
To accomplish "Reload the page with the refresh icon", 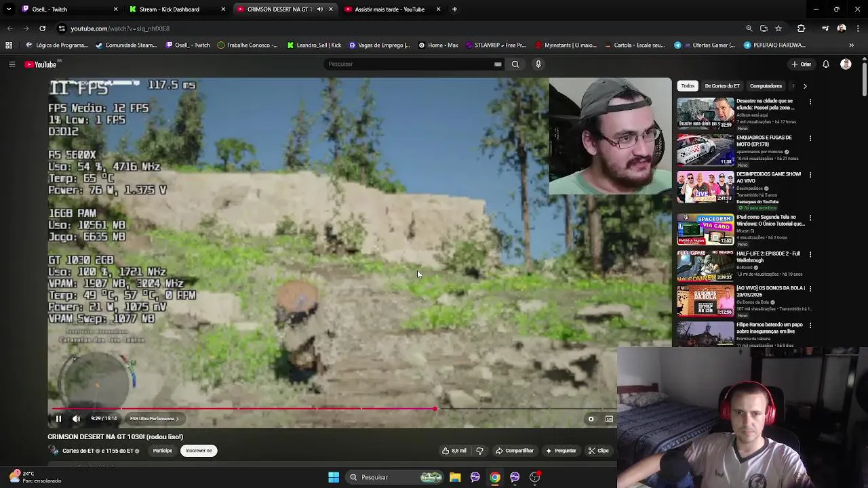I will (42, 28).
